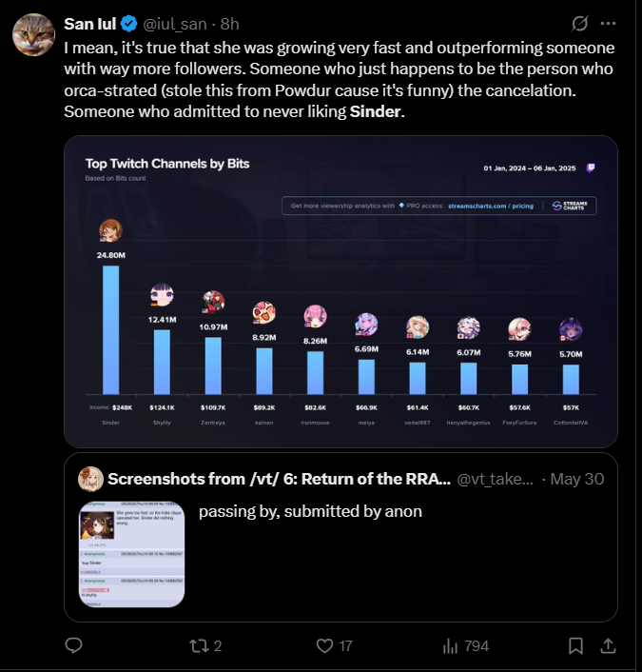Click the repost icon
Image resolution: width=642 pixels, height=672 pixels.
[199, 645]
